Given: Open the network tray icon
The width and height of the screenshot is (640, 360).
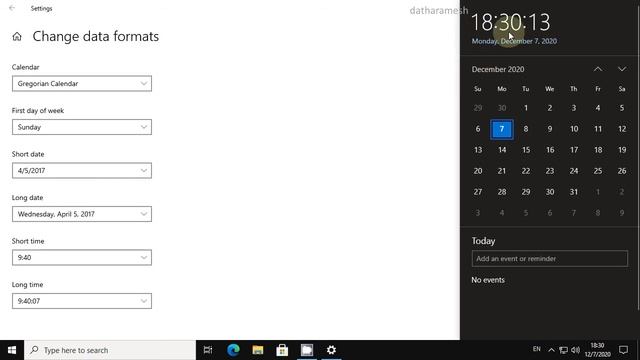Looking at the screenshot, I should click(563, 350).
